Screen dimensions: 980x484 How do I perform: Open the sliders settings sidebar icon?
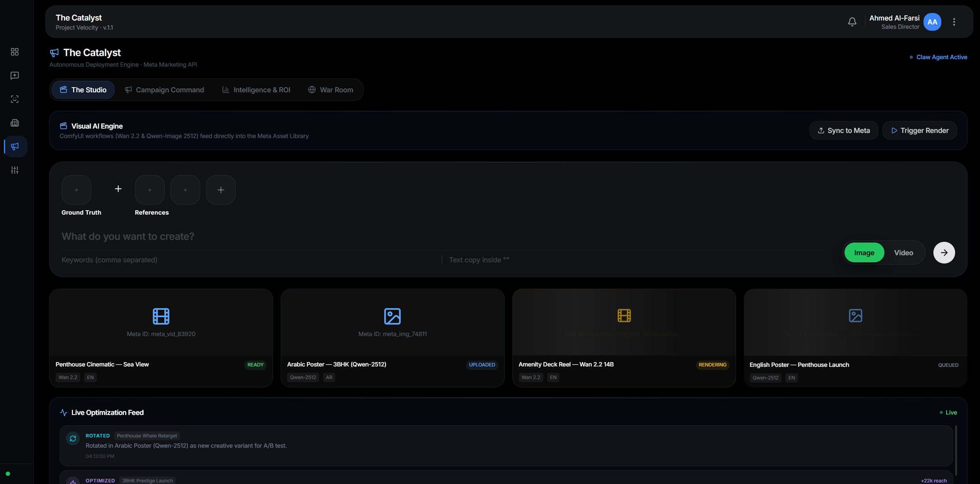coord(15,170)
